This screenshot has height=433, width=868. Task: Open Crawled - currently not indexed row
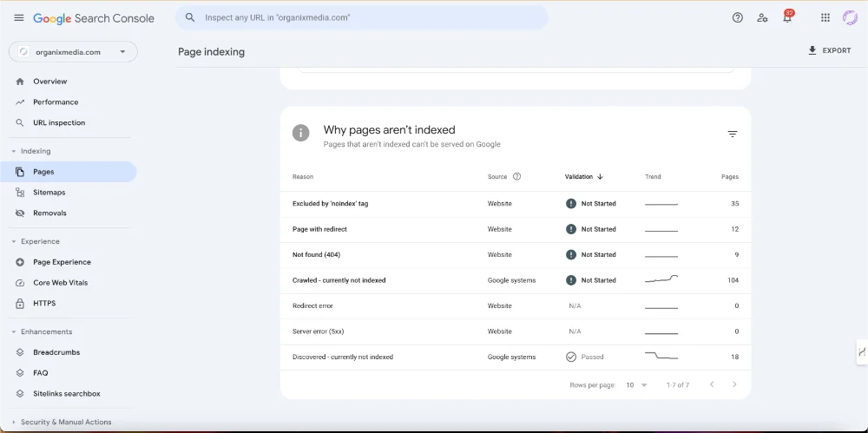(x=516, y=280)
